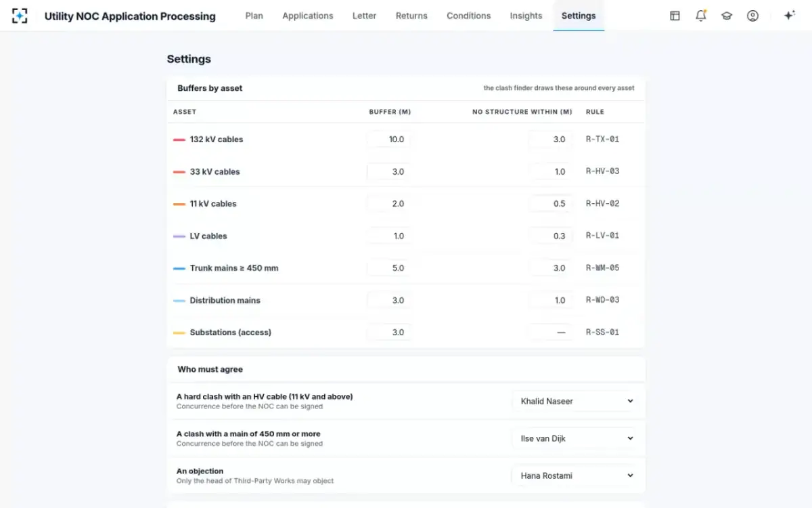
Task: Click rule code R-HV-03
Action: (602, 171)
